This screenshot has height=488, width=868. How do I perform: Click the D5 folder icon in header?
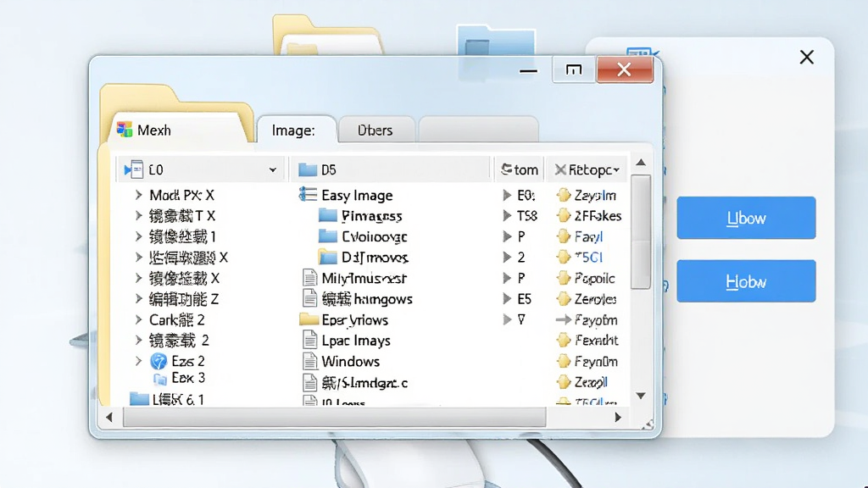[x=308, y=169]
